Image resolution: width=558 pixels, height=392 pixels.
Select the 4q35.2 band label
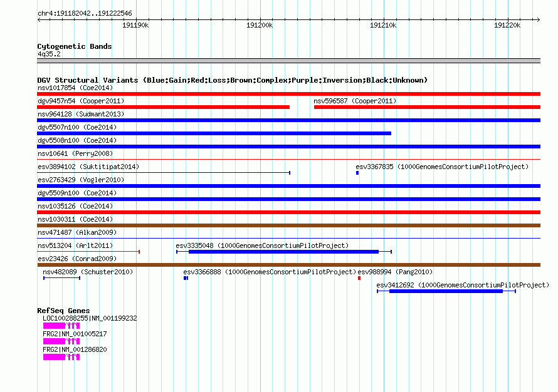(49, 54)
